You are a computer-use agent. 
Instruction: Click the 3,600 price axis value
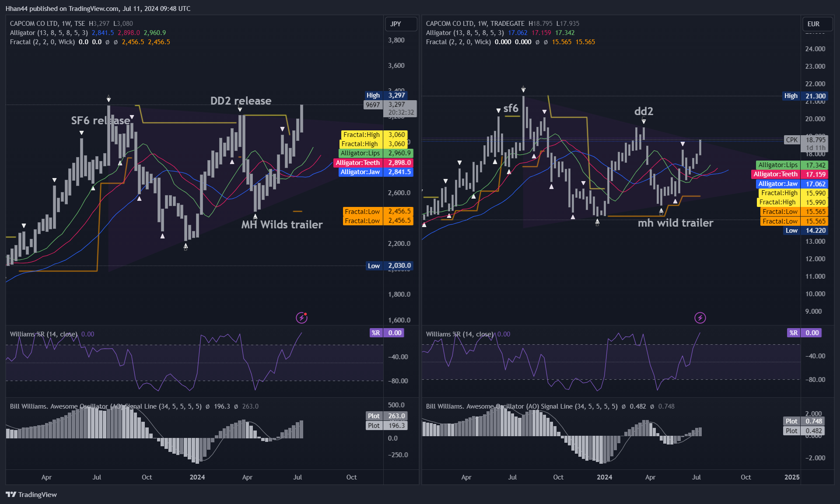(396, 66)
